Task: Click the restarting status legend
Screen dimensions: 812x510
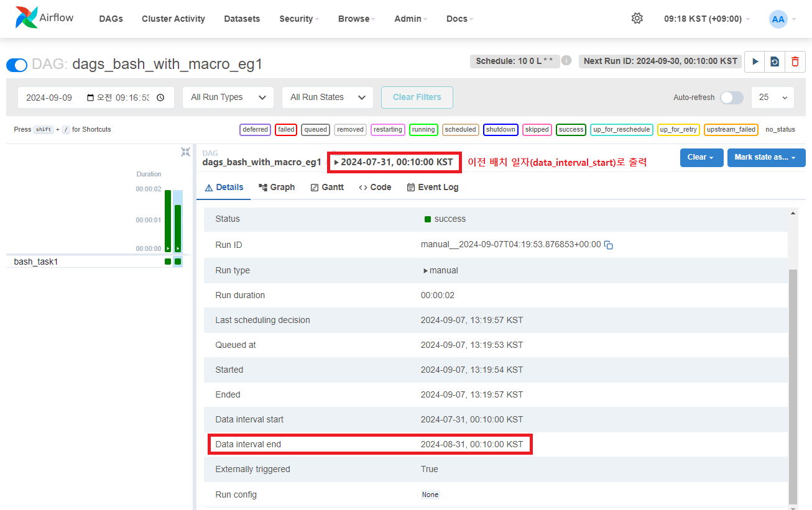Action: coord(388,130)
